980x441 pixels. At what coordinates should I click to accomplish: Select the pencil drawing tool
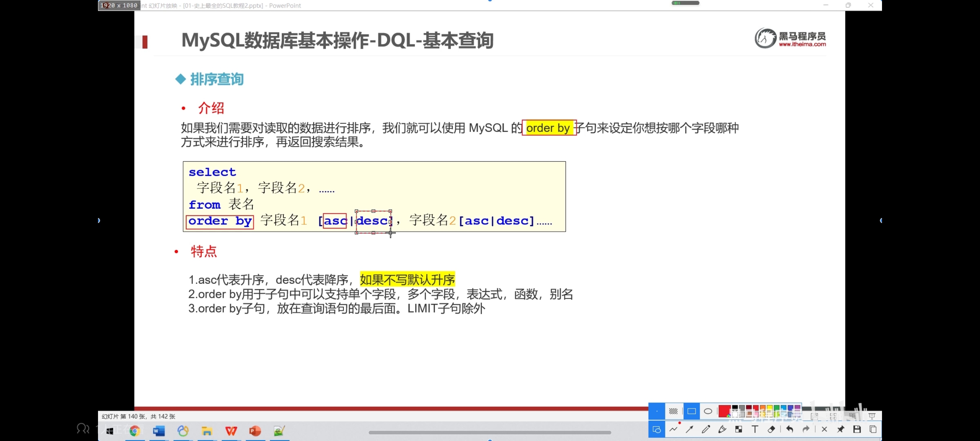[706, 429]
